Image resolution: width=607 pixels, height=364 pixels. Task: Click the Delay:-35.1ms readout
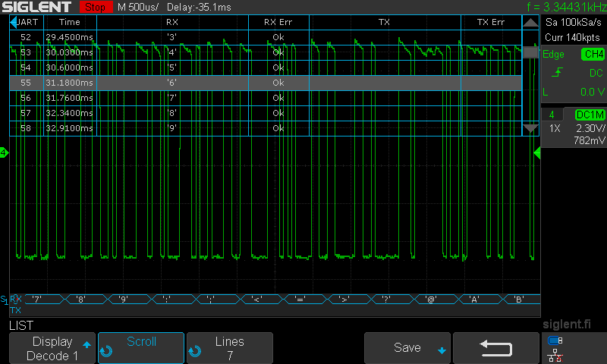tap(199, 7)
